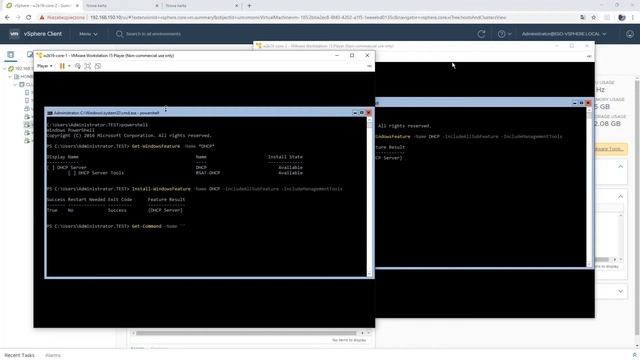The height and width of the screenshot is (360, 640).
Task: Close the cmd window in w2k19-core-2 Player
Action: [588, 103]
